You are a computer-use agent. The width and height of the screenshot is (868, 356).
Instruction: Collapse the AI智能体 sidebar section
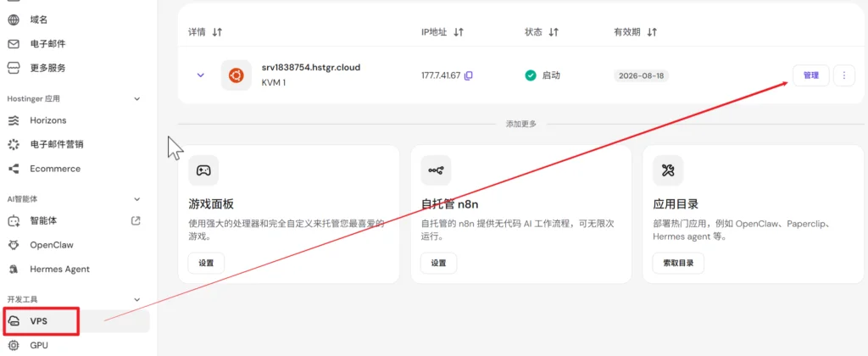coord(138,198)
